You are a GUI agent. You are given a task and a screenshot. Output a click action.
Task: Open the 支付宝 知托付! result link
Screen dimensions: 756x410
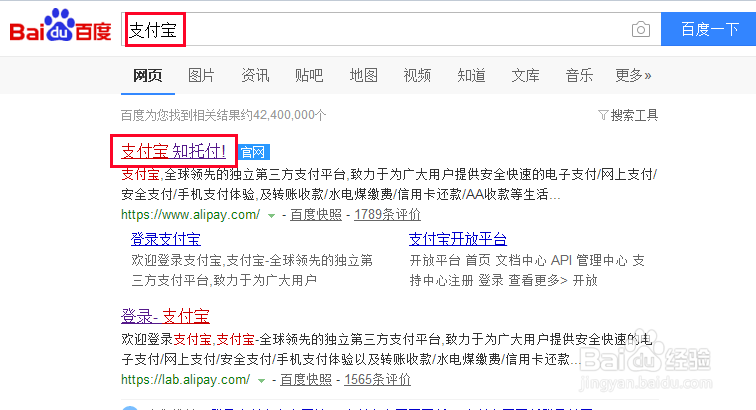click(173, 151)
